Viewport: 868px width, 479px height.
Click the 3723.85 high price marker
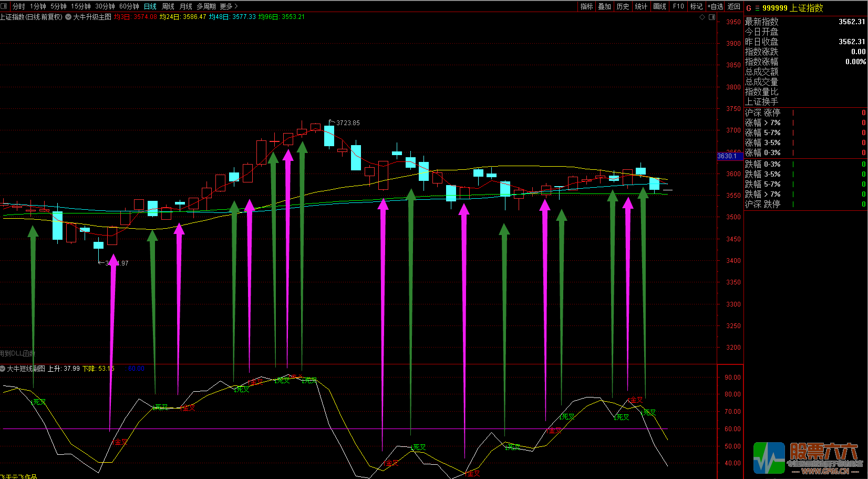click(x=348, y=123)
